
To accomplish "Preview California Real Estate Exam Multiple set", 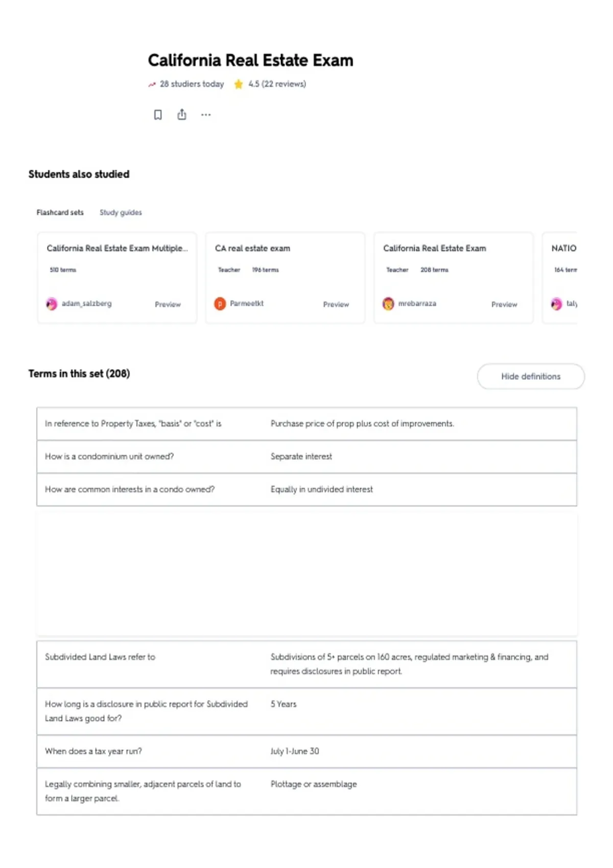I will [168, 304].
